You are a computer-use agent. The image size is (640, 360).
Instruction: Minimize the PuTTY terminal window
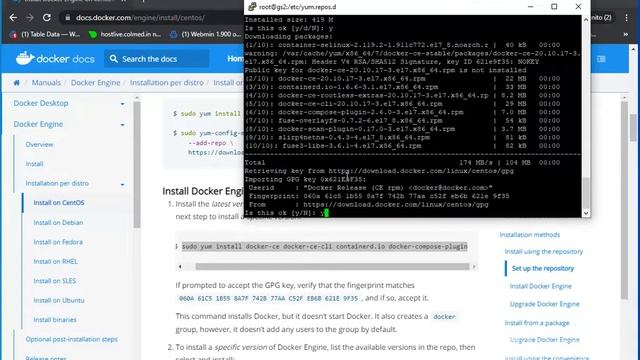[x=530, y=7]
